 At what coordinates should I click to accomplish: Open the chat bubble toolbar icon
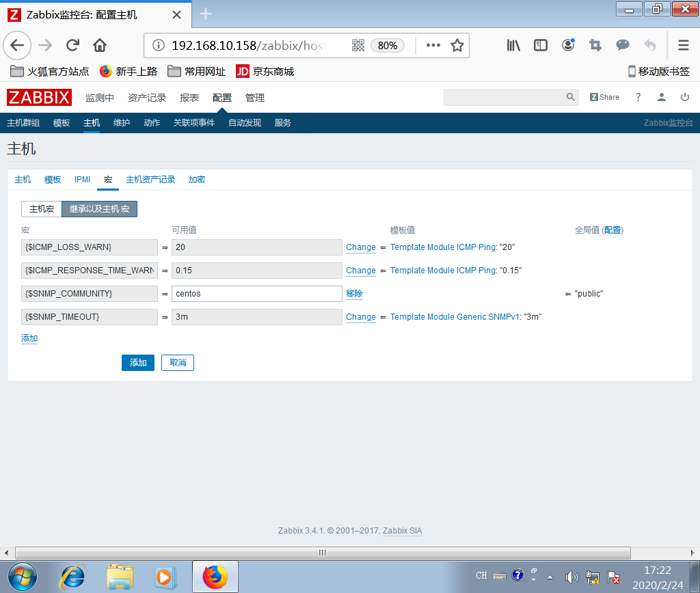coord(622,44)
